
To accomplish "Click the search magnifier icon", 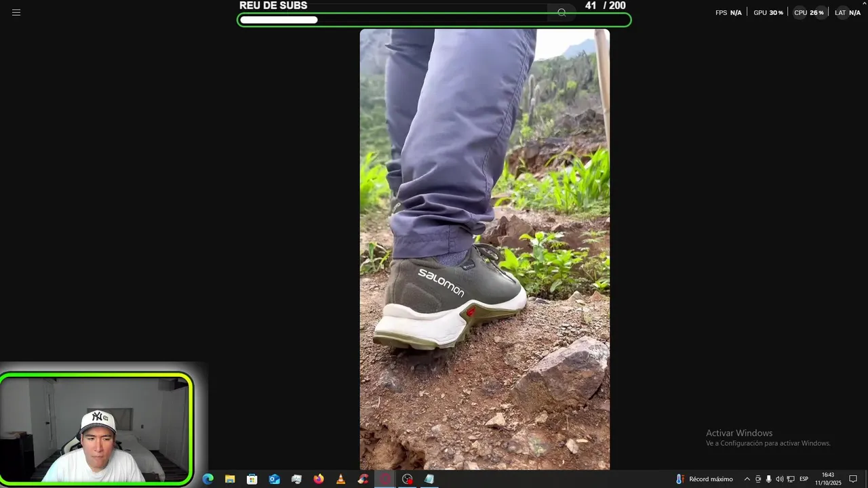I will coord(561,12).
